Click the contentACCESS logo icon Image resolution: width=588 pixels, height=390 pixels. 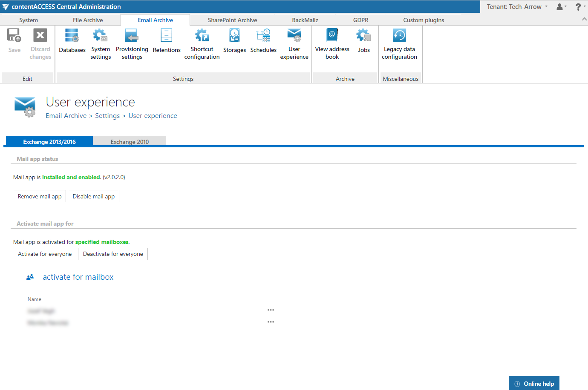click(6, 6)
